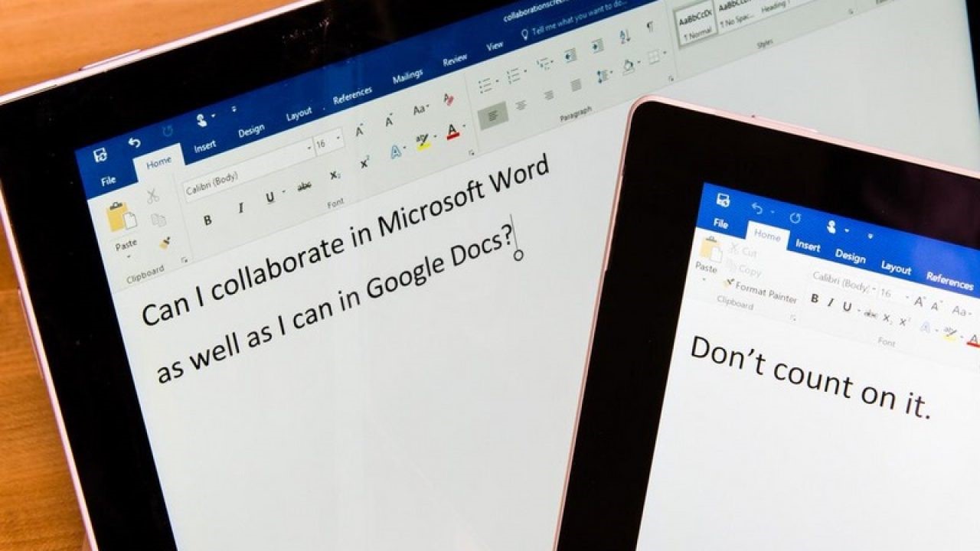
Task: Expand the Change Case Aa dropdown on larger tablet
Action: point(420,110)
